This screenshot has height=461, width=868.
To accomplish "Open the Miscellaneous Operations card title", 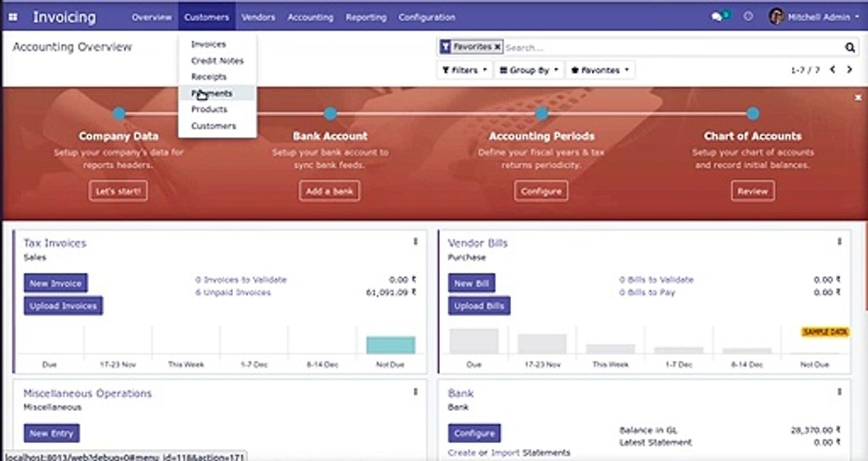I will click(88, 393).
